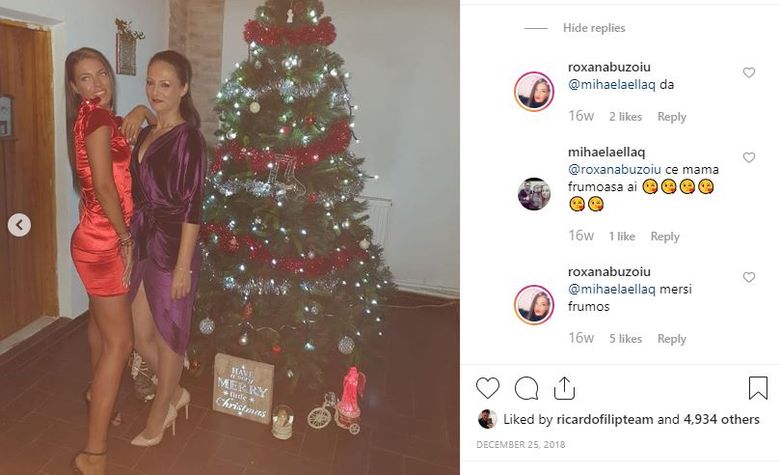780x475 pixels.
Task: Like the post with the heart icon
Action: 488,388
